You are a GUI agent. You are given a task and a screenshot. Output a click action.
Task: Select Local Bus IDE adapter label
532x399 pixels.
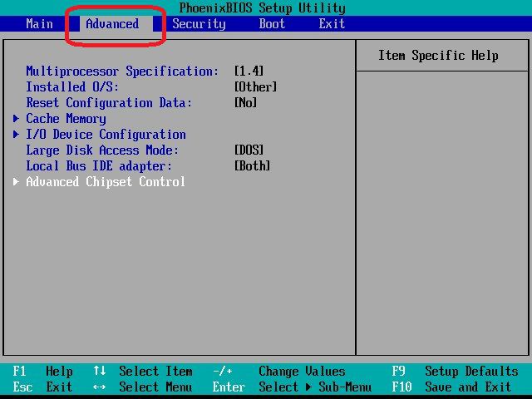99,166
